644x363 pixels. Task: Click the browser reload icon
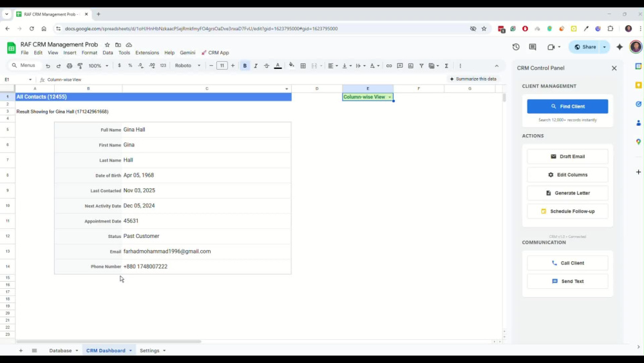(x=32, y=29)
